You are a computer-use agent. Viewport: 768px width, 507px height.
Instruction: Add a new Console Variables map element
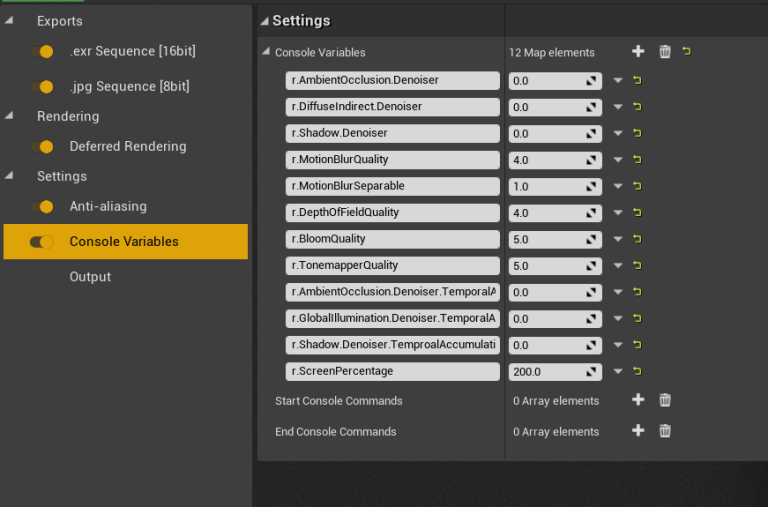tap(638, 52)
